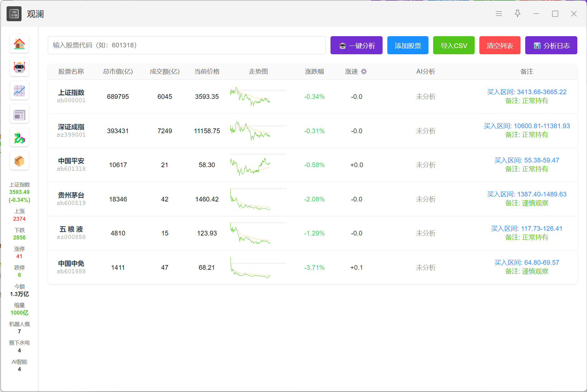Click the AI分析 column header
The height and width of the screenshot is (392, 587).
(x=426, y=71)
